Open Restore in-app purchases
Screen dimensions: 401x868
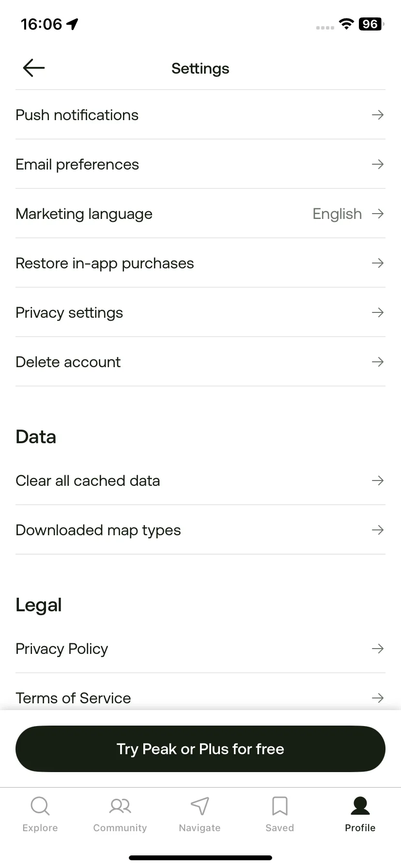coord(200,263)
